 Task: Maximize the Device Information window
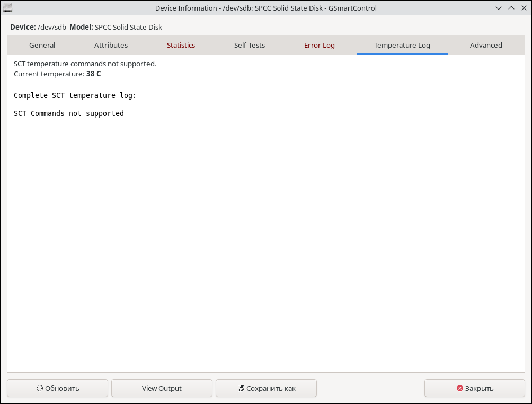point(511,8)
